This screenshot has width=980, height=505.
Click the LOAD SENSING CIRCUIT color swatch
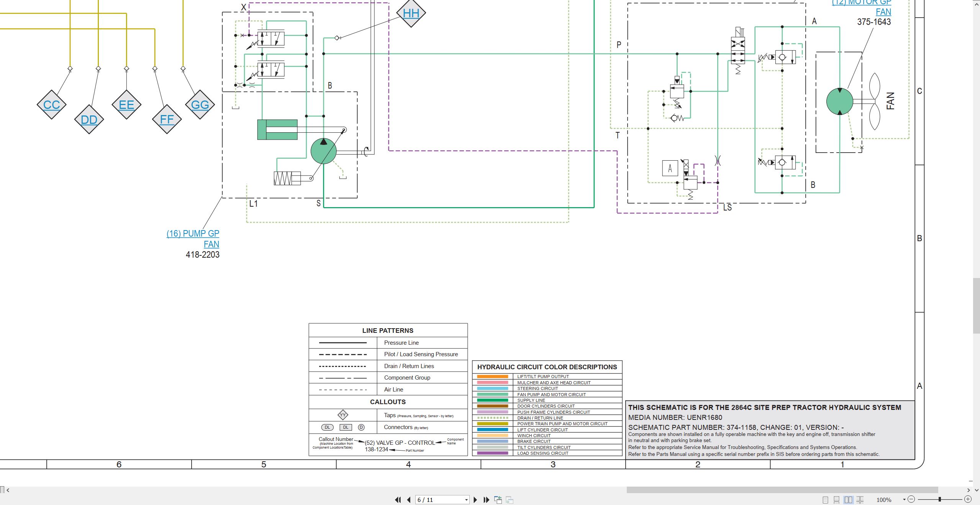[492, 453]
